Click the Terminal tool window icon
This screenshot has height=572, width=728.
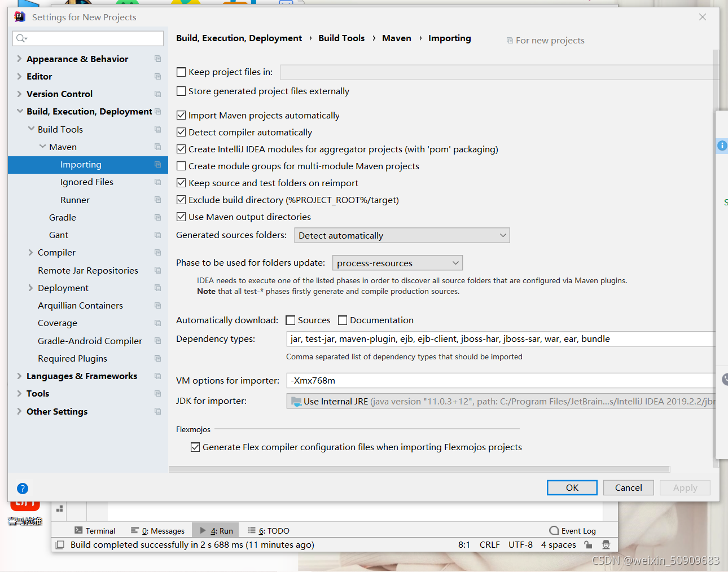tap(78, 530)
